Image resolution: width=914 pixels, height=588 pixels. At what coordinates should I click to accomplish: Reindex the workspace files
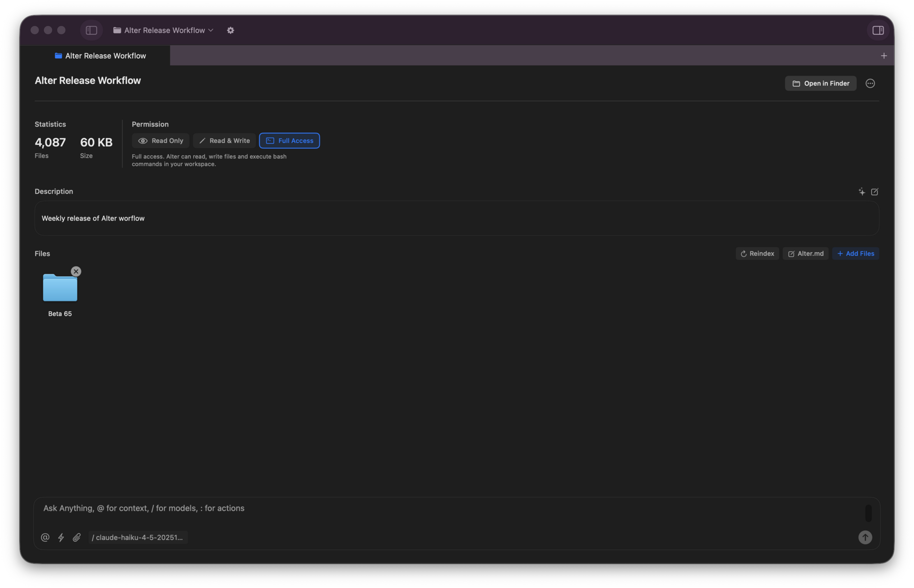pos(757,253)
